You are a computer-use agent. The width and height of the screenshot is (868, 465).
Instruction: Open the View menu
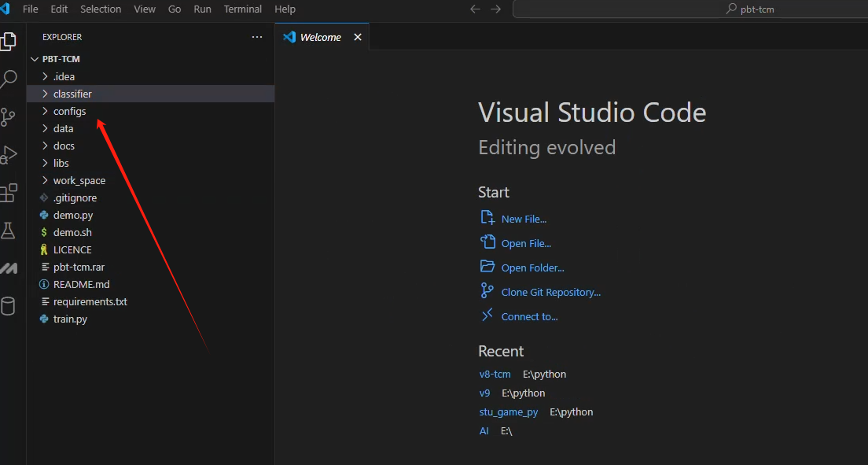point(145,9)
